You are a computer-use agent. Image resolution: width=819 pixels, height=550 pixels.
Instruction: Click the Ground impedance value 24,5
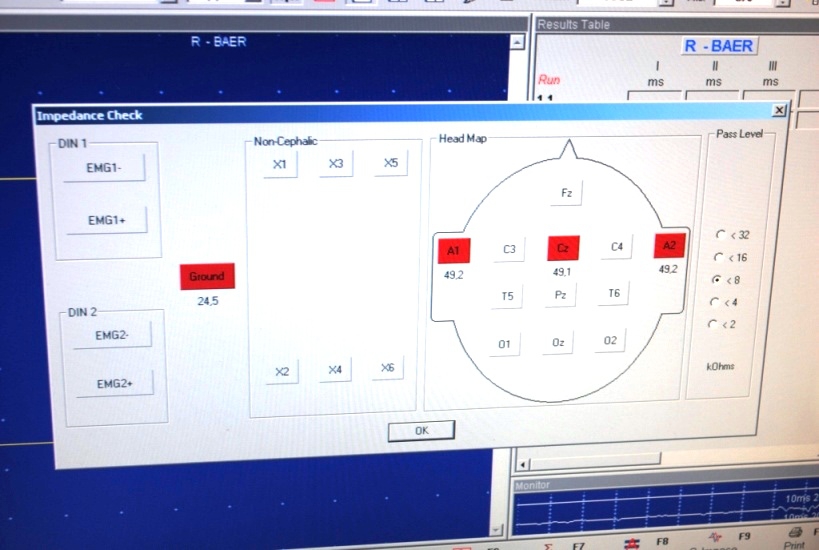[x=208, y=301]
